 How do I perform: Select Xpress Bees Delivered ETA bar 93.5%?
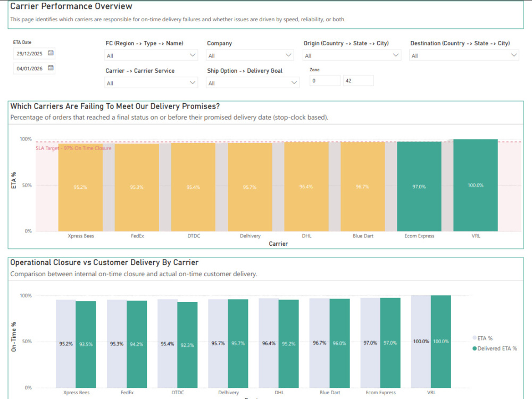point(86,344)
